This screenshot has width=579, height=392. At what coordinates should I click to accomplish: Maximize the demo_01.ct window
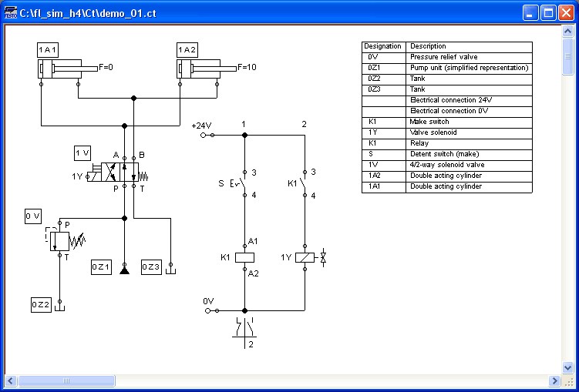548,13
